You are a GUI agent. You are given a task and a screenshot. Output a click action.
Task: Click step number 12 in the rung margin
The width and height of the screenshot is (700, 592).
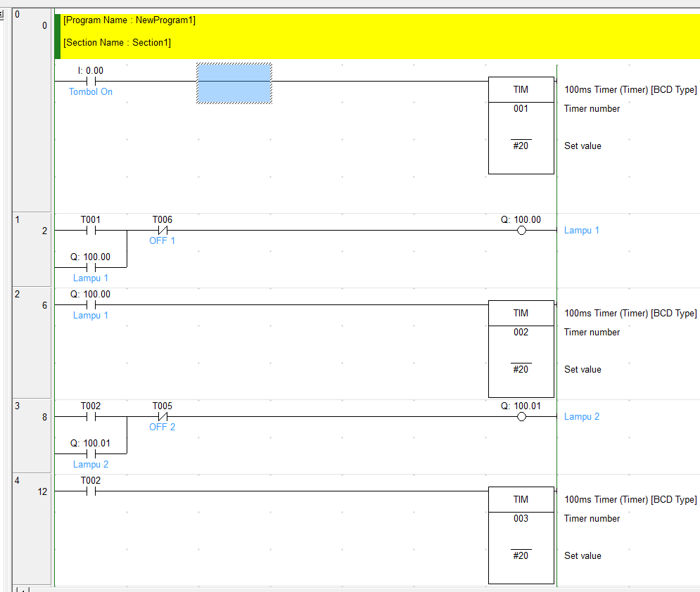pyautogui.click(x=42, y=491)
